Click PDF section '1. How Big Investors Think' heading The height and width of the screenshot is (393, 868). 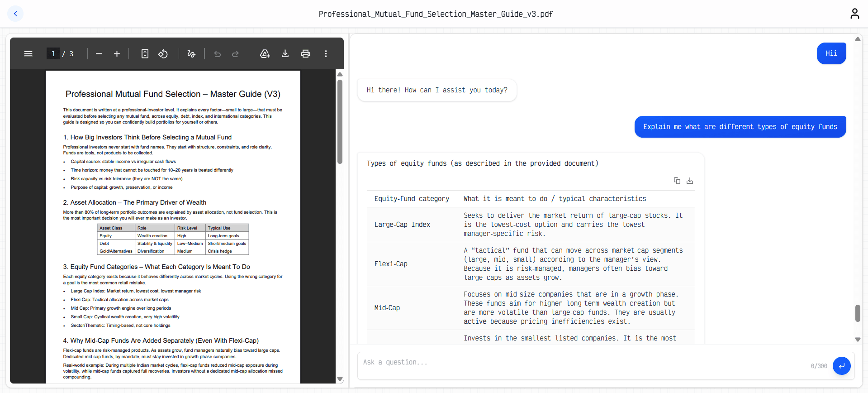[x=147, y=137]
